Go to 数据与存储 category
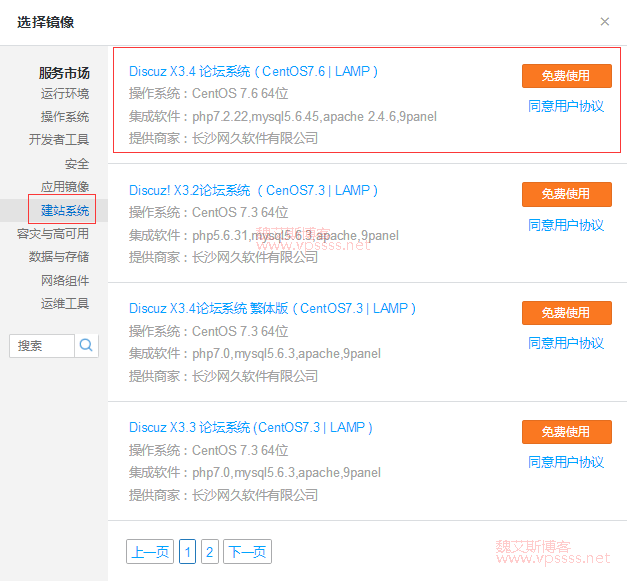Screen dimensions: 627x581 pyautogui.click(x=59, y=257)
